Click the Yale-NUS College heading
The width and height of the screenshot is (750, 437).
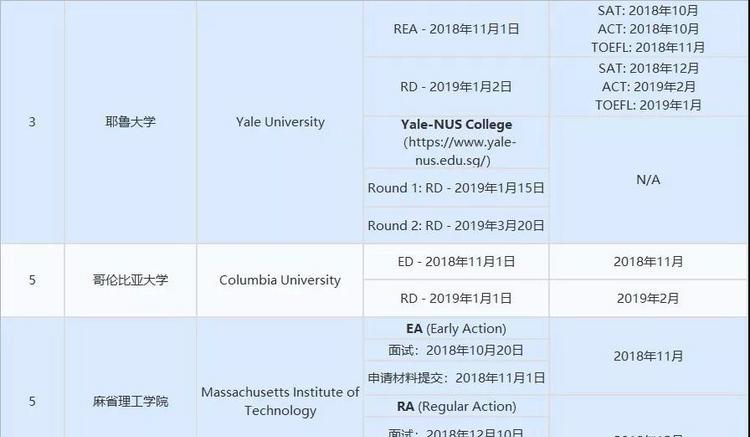tap(455, 125)
